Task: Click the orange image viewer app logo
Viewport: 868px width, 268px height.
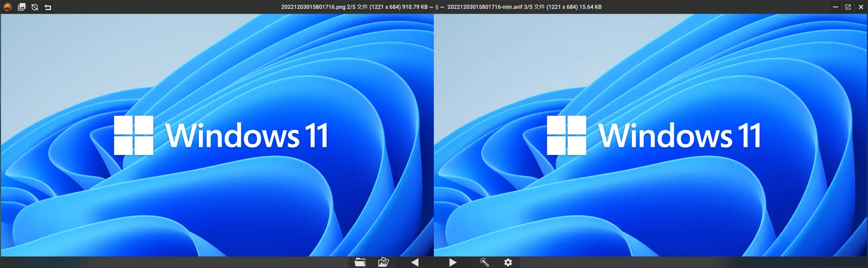Action: point(7,7)
